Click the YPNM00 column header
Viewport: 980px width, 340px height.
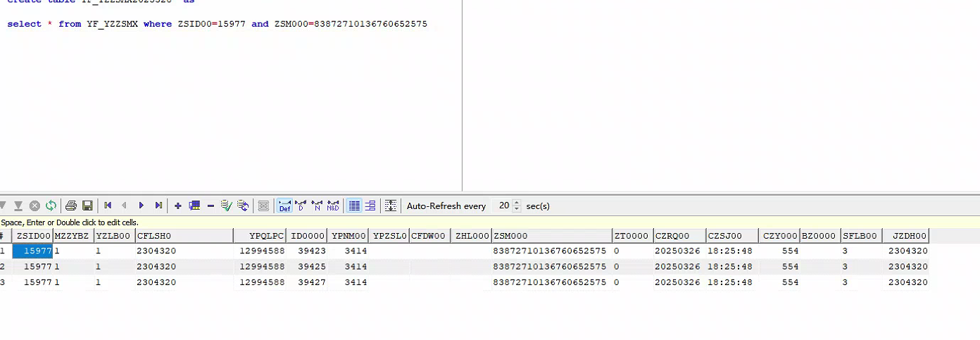348,236
